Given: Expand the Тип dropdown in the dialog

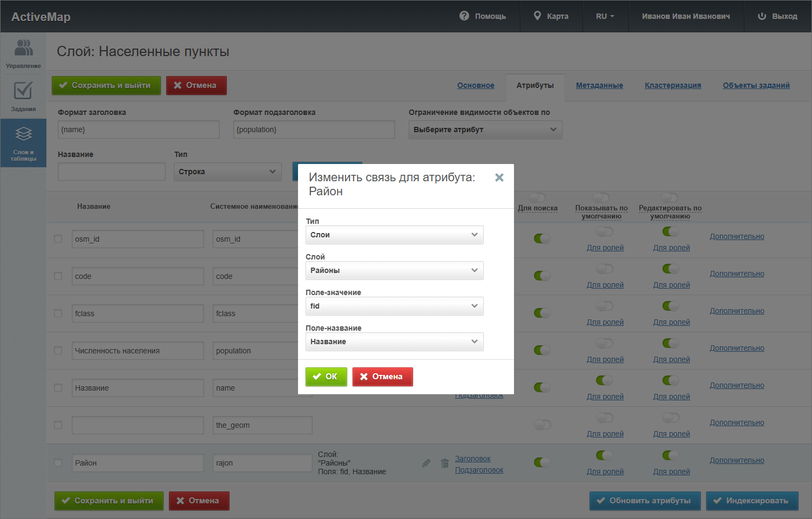Looking at the screenshot, I should [394, 235].
